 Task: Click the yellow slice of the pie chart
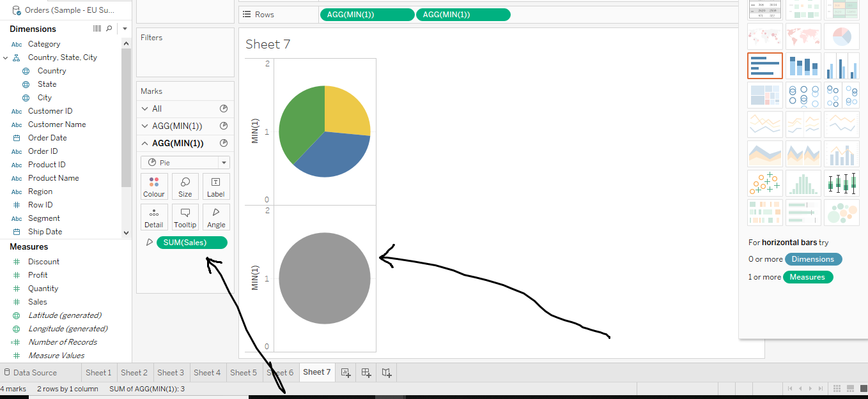tap(345, 112)
